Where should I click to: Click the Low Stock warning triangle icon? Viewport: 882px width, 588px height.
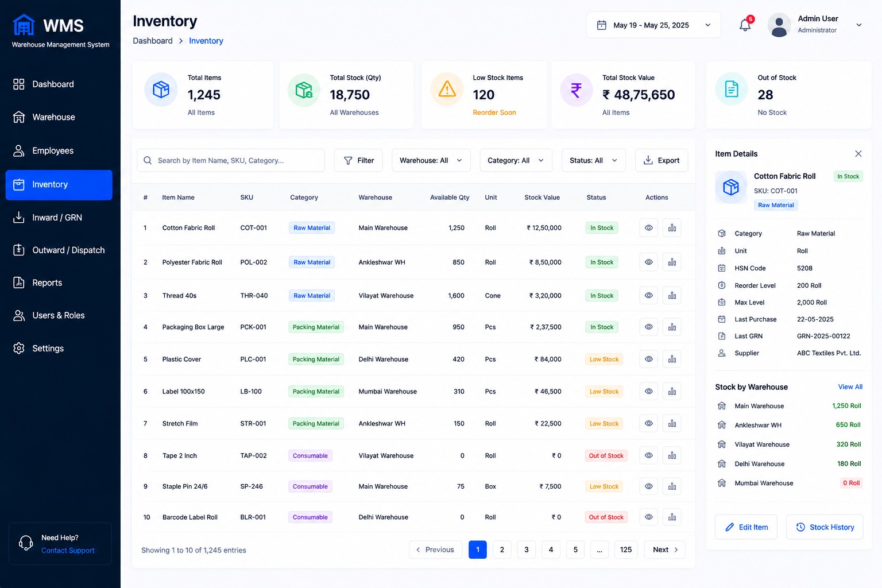pos(447,90)
